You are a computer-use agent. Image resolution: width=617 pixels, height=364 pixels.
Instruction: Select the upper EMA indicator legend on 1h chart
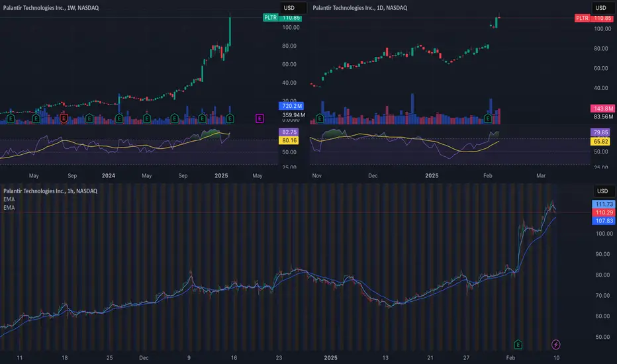tap(9, 199)
